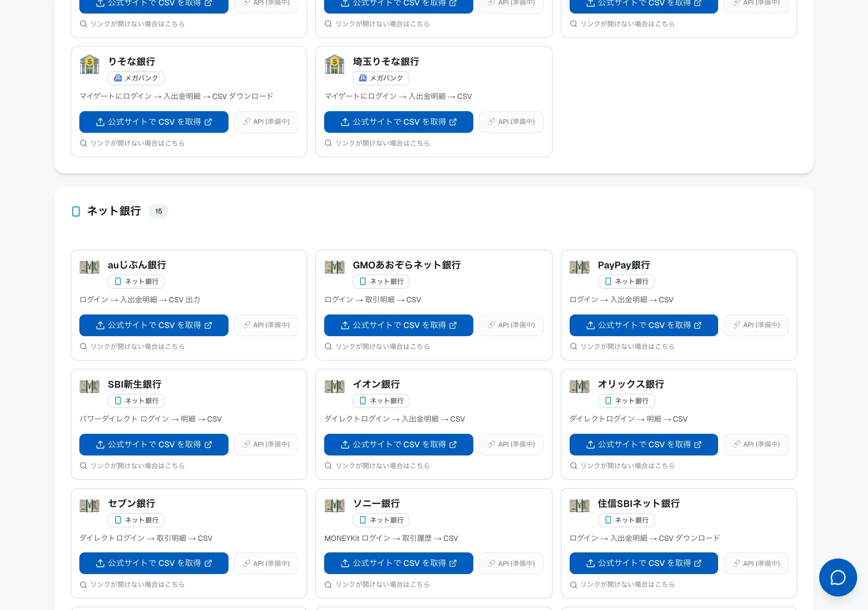Open リンクが開けない場合はこちら link under りそな銀行
Viewport: 868px width, 610px height.
[x=138, y=143]
